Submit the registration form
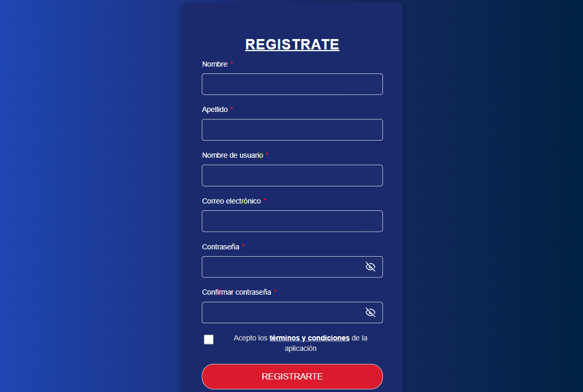This screenshot has width=583, height=392. point(292,376)
